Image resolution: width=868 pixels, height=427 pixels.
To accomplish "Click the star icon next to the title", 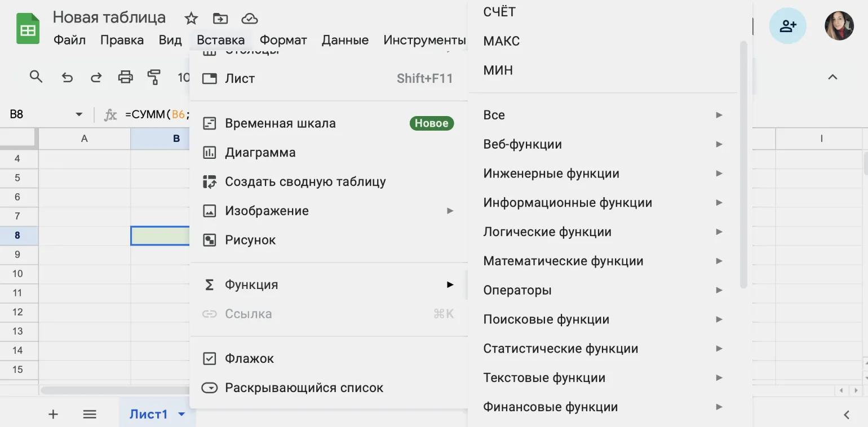I will [192, 19].
